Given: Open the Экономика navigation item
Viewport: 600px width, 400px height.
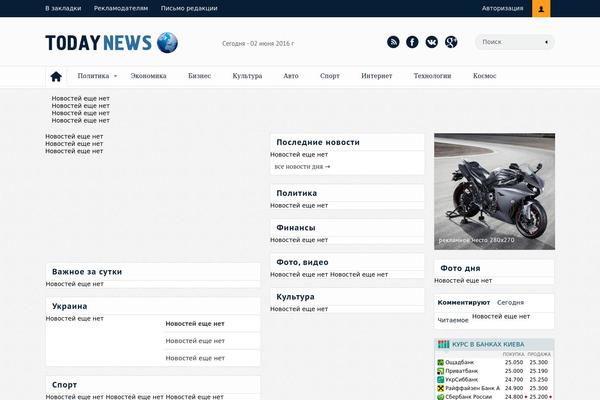Looking at the screenshot, I should click(148, 76).
